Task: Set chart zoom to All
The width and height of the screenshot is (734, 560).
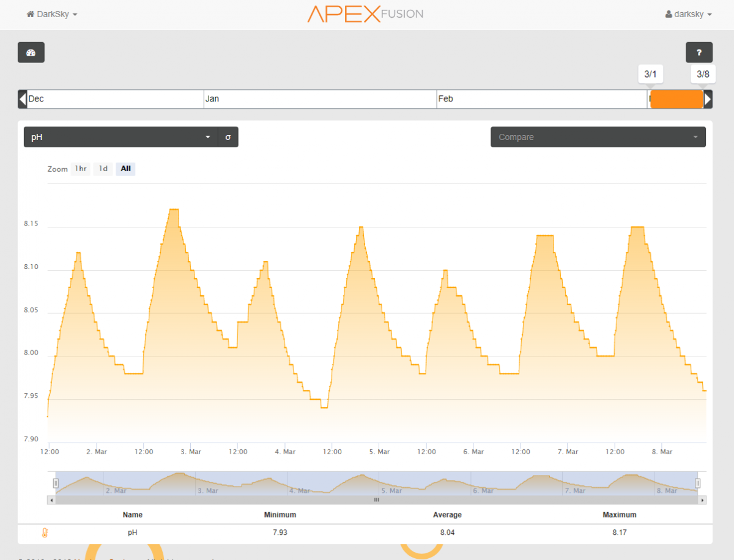Action: [x=125, y=169]
